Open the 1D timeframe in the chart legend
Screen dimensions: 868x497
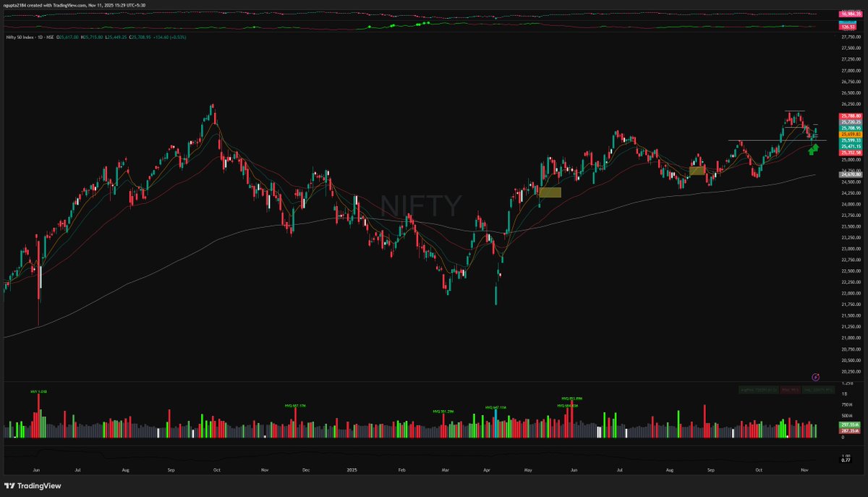pos(40,36)
